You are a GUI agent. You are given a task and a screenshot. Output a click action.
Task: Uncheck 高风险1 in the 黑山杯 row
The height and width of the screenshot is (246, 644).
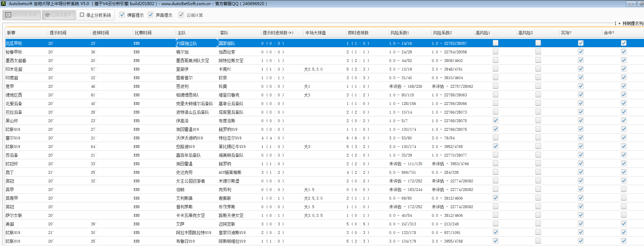coord(495,120)
